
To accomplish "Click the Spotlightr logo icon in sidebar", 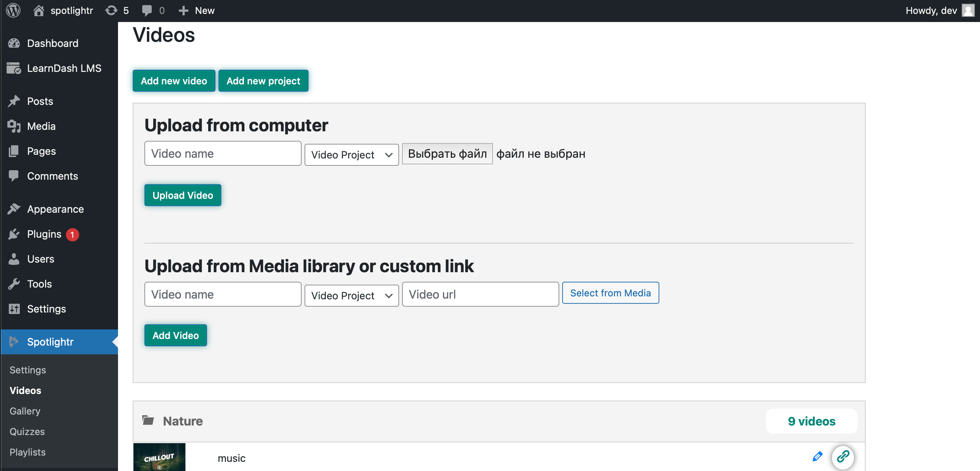I will (x=14, y=342).
